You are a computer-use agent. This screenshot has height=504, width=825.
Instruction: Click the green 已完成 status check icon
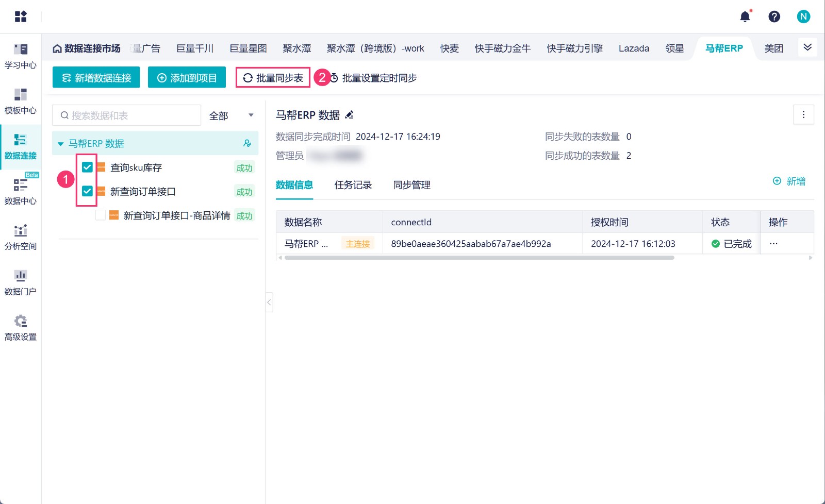716,244
